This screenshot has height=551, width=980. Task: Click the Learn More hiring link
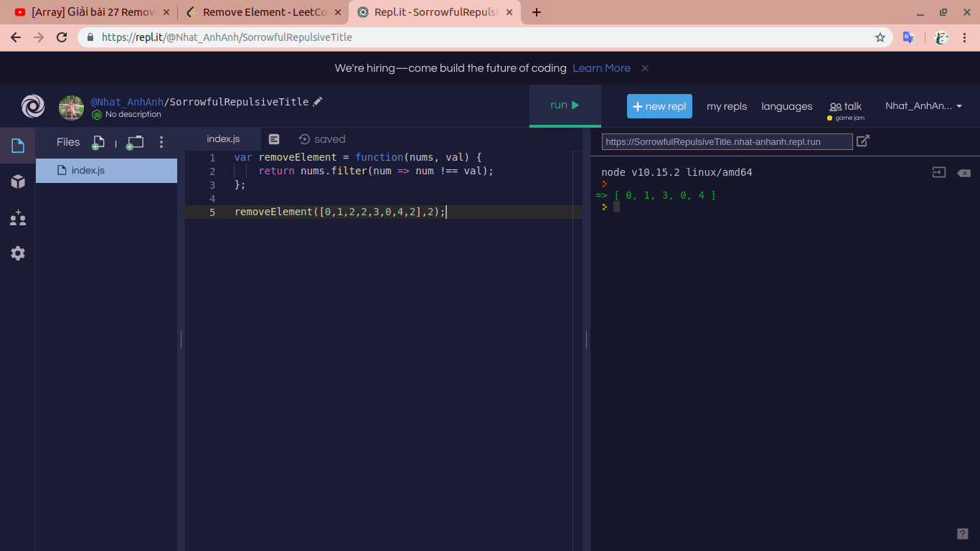(x=601, y=68)
